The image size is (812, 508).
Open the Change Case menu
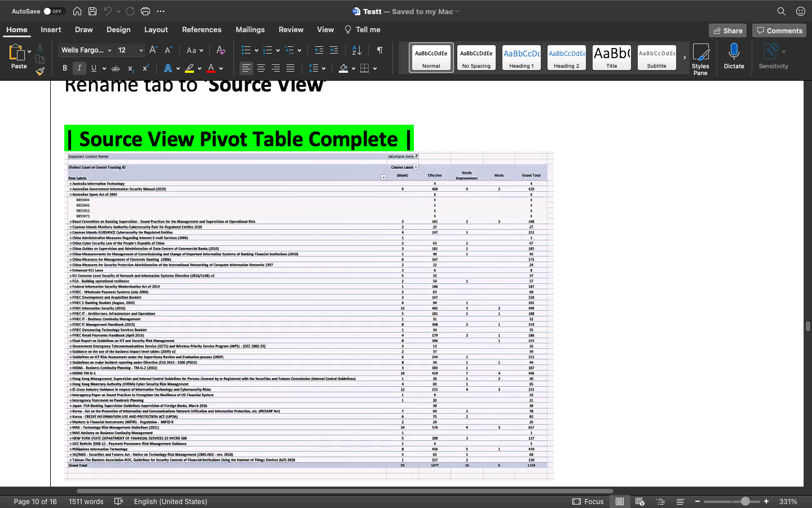pyautogui.click(x=195, y=50)
